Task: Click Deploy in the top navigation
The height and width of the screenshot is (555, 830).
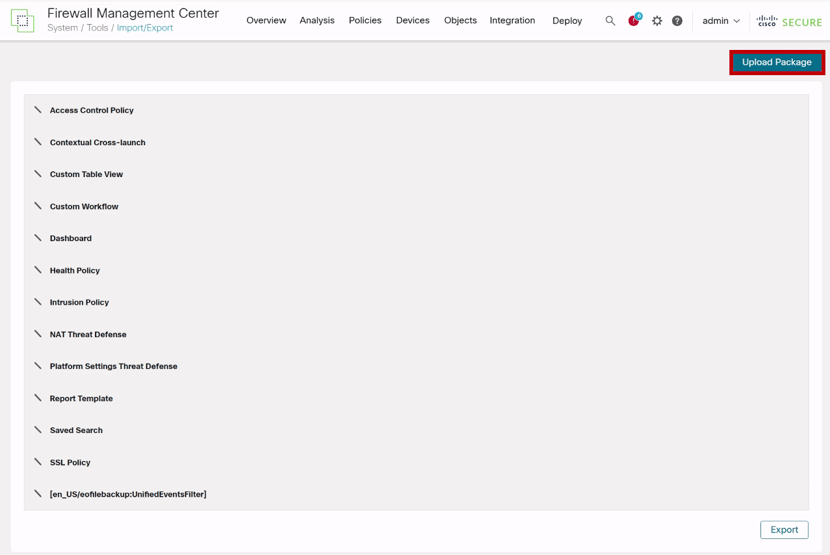Action: (567, 21)
